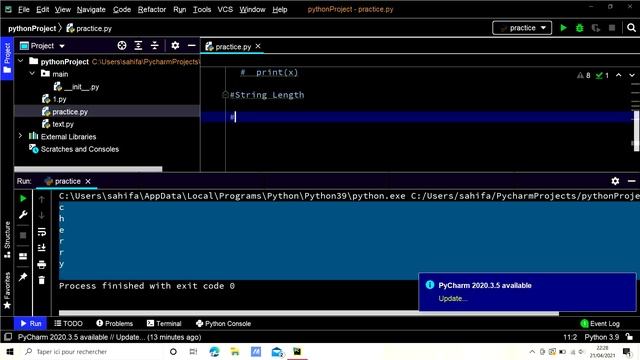Viewport: 640px width, 360px height.
Task: Open Search Everywhere magnifier icon
Action: pos(631,28)
